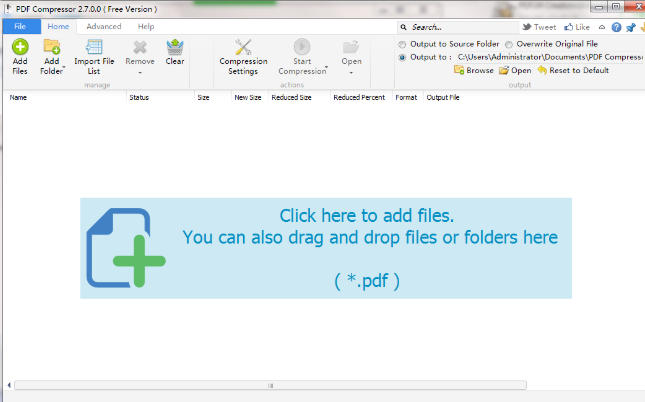Select Output to Source Folder option
The height and width of the screenshot is (402, 645).
tap(403, 45)
